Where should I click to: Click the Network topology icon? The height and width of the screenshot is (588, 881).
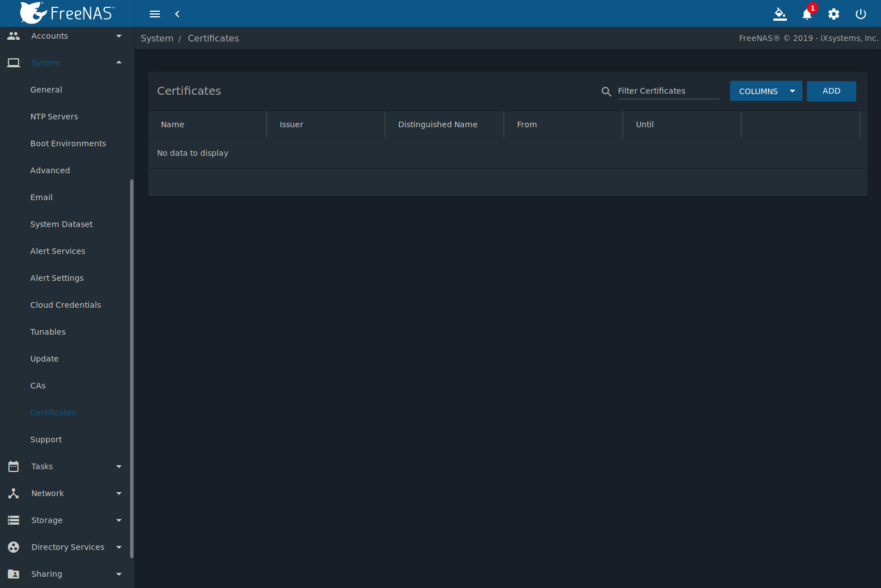(13, 493)
